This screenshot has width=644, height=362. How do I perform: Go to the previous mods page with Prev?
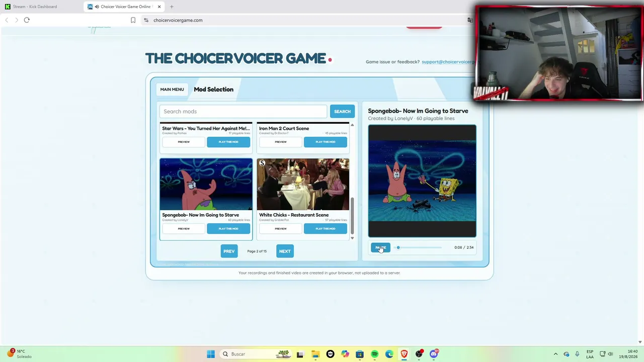pyautogui.click(x=229, y=251)
